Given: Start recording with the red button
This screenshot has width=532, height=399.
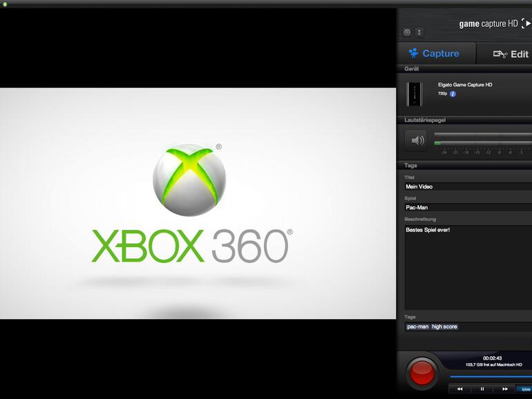Looking at the screenshot, I should 422,373.
